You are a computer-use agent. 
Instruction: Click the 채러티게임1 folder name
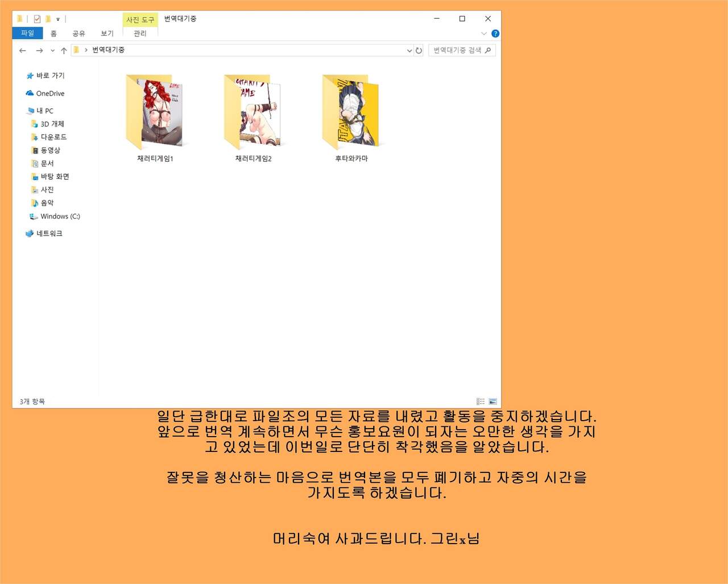(x=155, y=159)
